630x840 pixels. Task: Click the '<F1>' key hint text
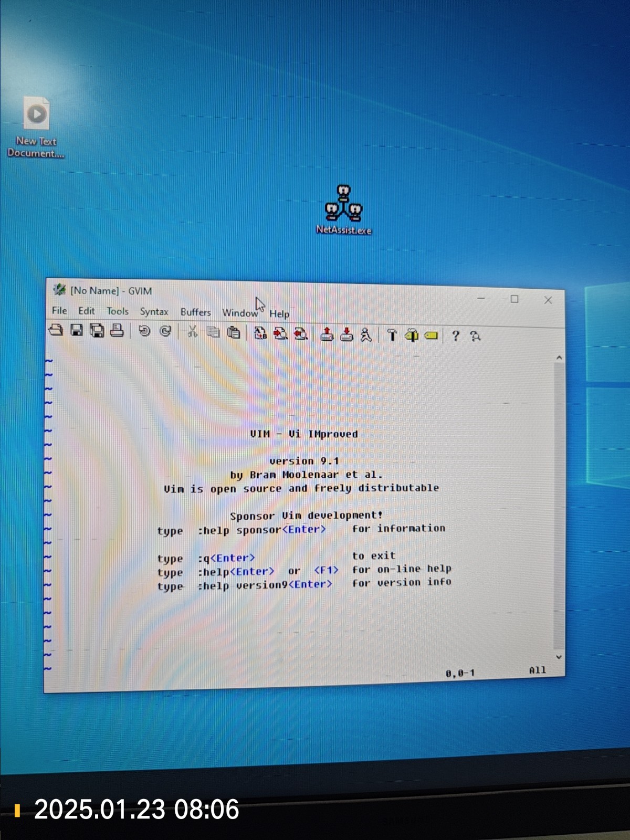coord(326,570)
